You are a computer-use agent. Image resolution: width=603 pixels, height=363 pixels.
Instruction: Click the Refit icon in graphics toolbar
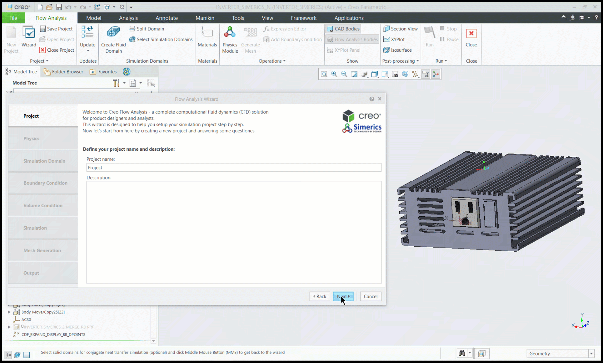pyautogui.click(x=324, y=74)
